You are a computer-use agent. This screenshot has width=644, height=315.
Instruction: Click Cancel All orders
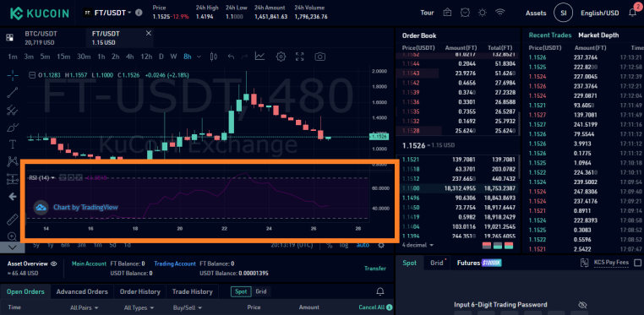point(372,307)
